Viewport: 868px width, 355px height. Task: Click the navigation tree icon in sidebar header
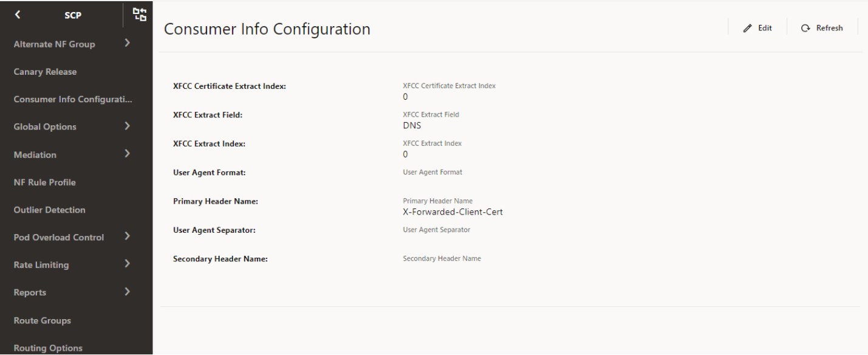[x=139, y=14]
